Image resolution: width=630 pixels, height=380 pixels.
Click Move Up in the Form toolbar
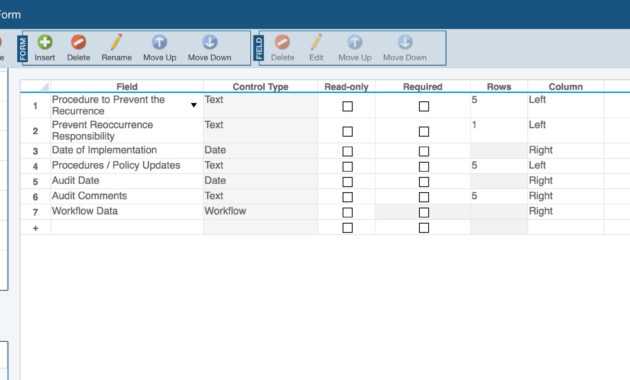160,48
